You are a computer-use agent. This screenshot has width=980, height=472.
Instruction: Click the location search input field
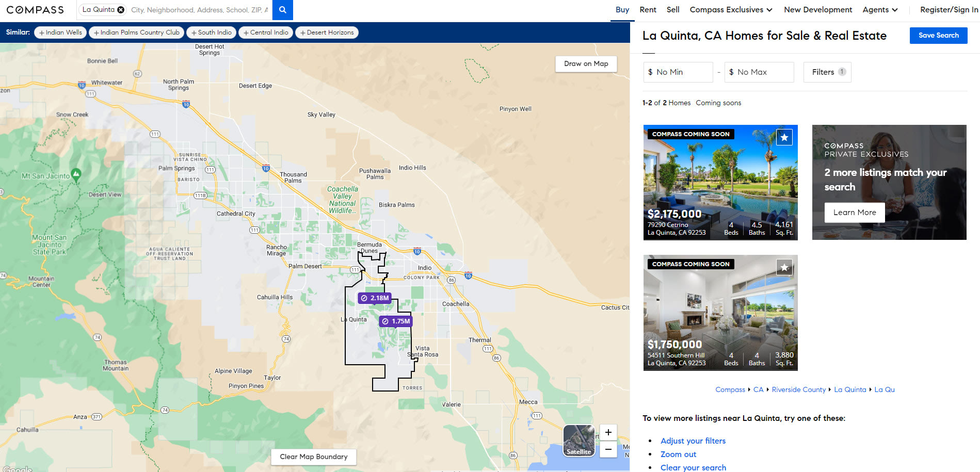[199, 10]
